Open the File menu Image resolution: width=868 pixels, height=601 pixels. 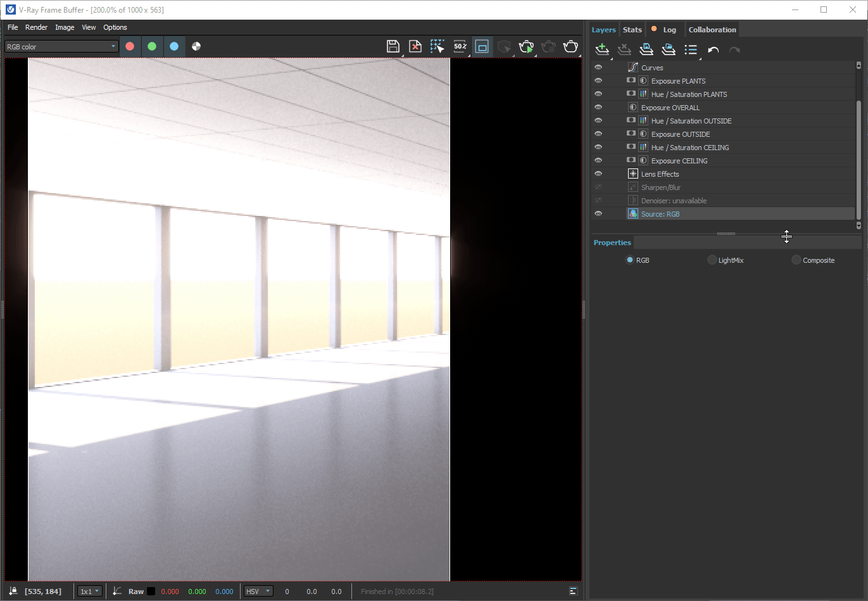[x=13, y=27]
